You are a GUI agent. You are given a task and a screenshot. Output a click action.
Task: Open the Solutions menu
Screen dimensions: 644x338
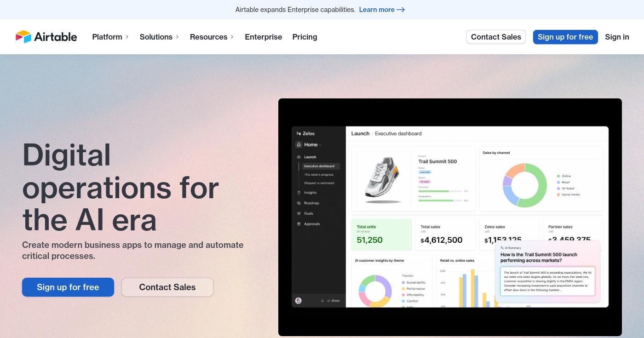point(159,37)
